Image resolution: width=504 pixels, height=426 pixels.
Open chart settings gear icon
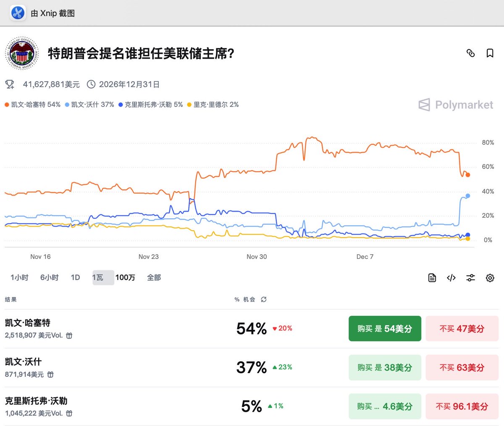pos(490,278)
